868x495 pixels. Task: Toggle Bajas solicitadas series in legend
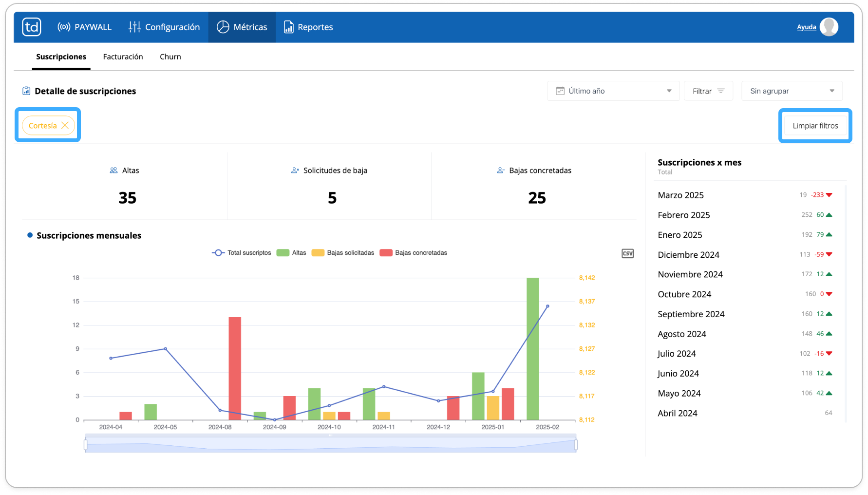(x=343, y=253)
